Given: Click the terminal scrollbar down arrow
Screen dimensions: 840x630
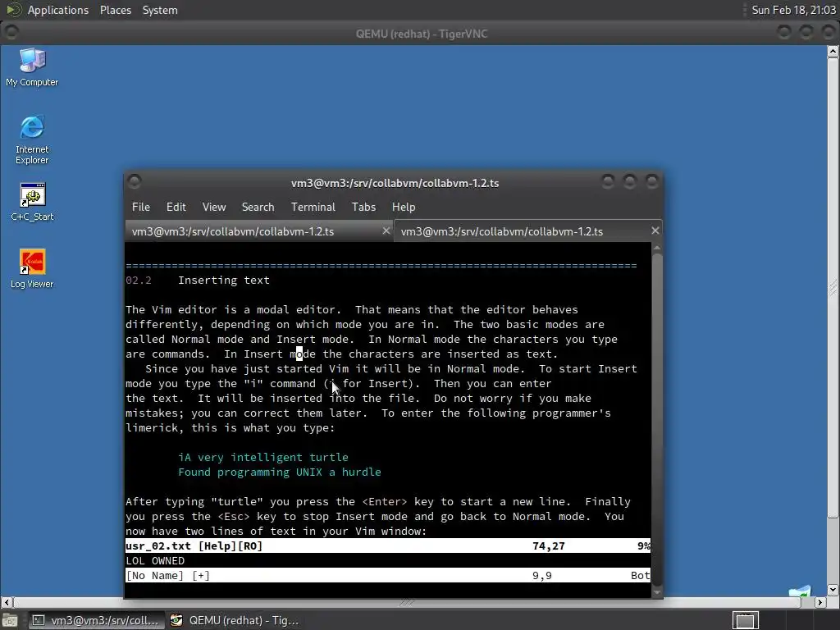Looking at the screenshot, I should [x=657, y=592].
